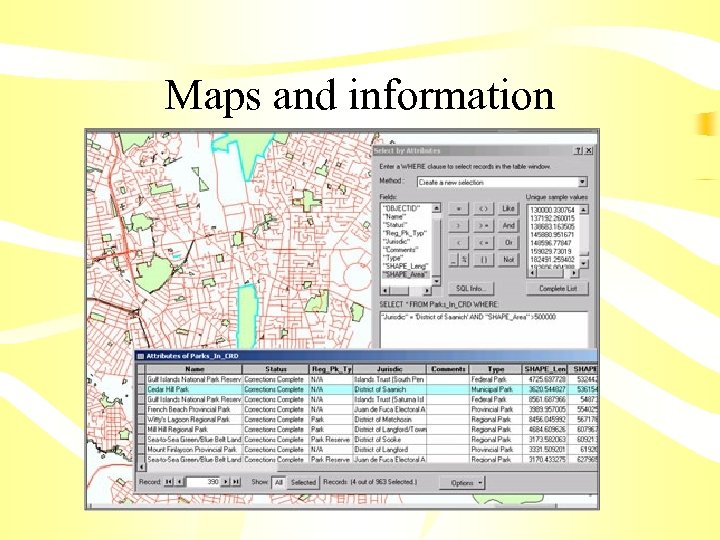Click District of Saanich jurisdiction cell
This screenshot has width=720, height=540.
click(389, 389)
